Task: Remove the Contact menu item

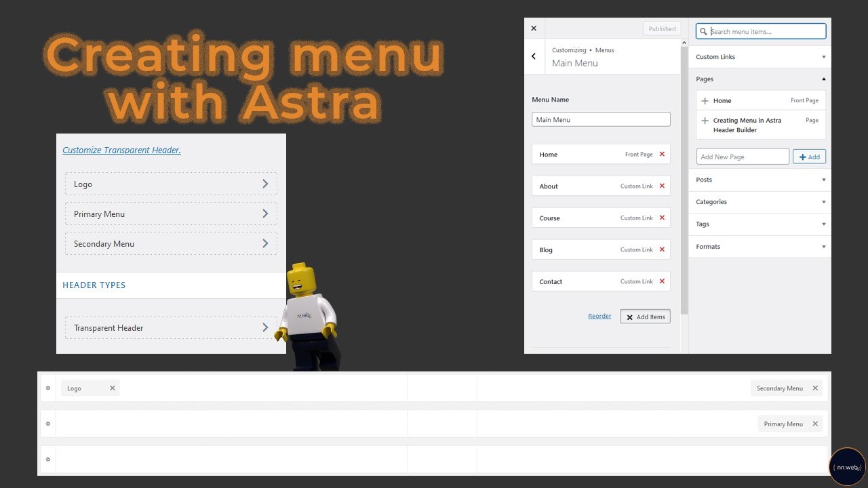Action: [662, 281]
